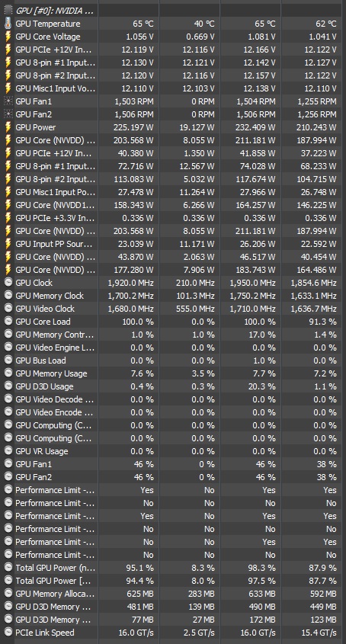Select the PCIe Link Speed label
346x644 pixels.
click(45, 633)
